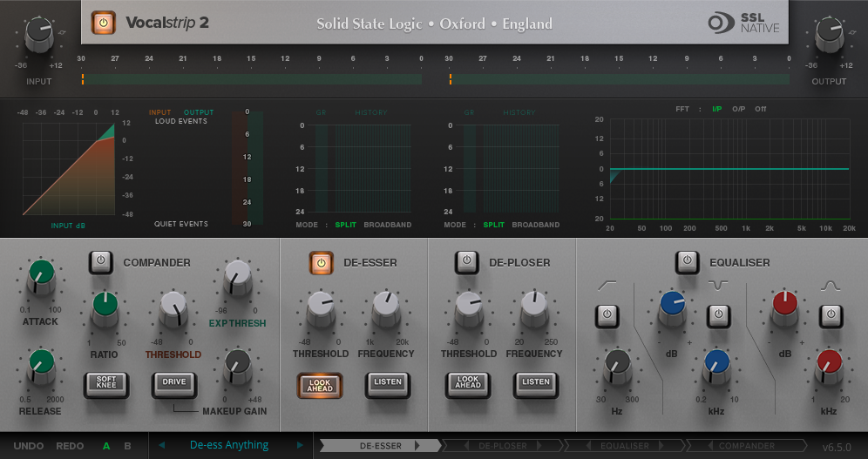Screen dimensions: 868x459
Task: Select preset slot A
Action: 106,446
